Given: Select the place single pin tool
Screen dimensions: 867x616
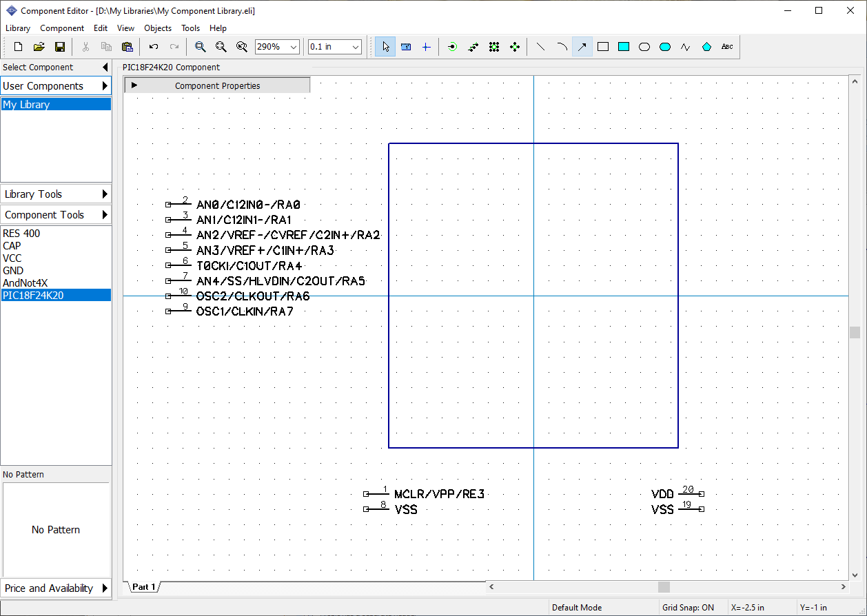Looking at the screenshot, I should coord(452,47).
